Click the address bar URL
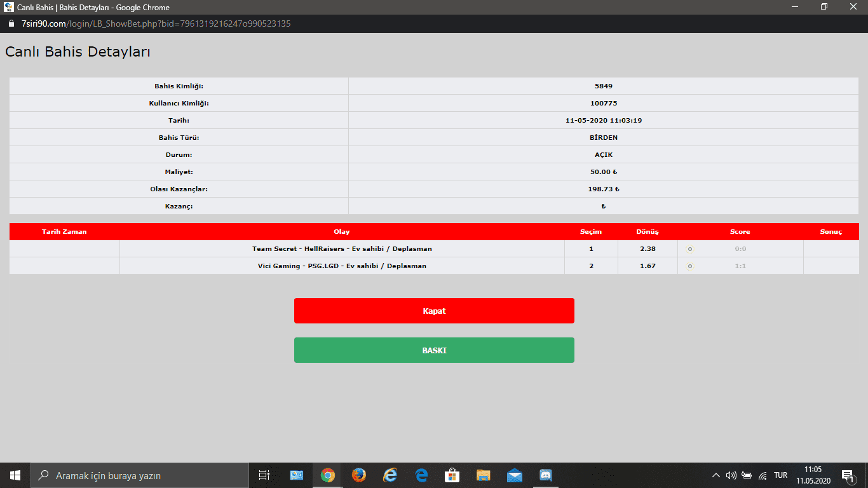 click(156, 24)
